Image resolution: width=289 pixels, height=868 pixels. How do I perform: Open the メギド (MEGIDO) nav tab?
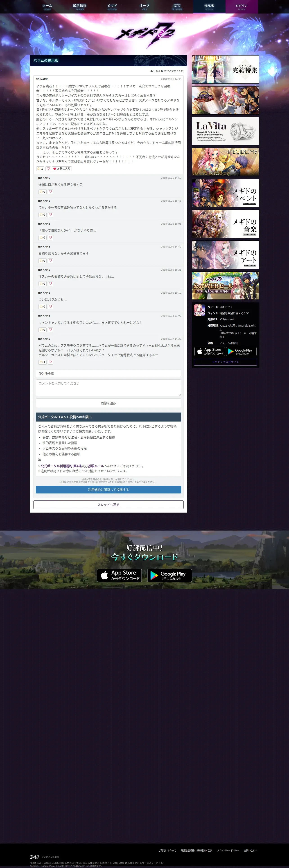tap(112, 7)
